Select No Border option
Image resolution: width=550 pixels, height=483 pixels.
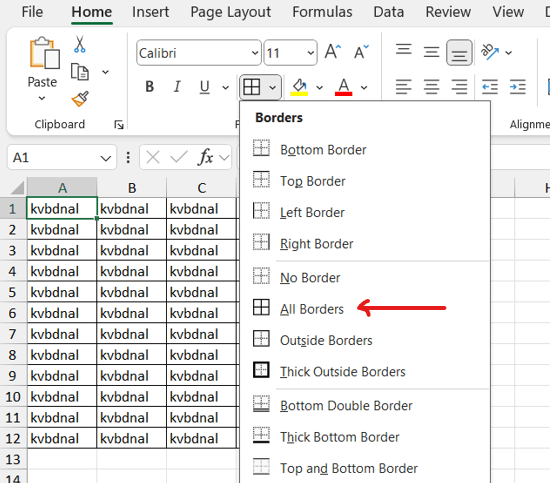pos(365,277)
